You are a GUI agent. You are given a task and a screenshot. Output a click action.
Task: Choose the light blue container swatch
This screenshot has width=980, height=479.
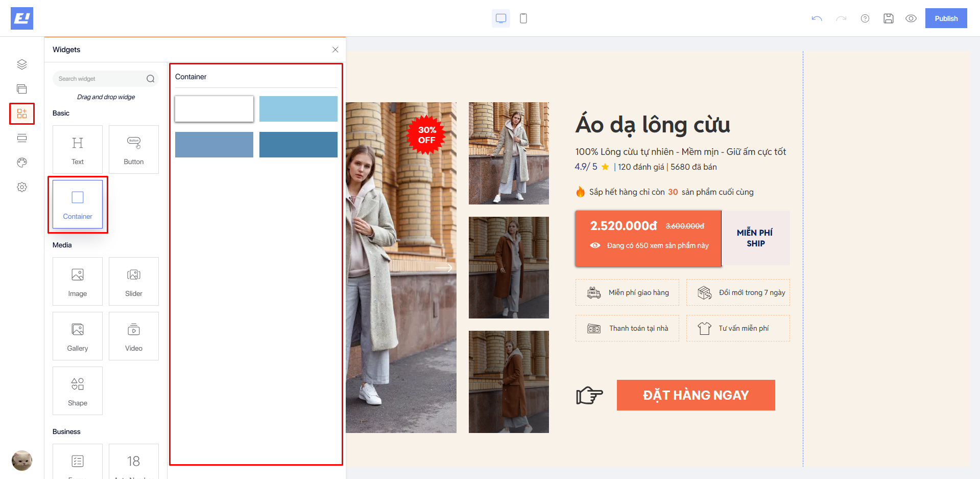[298, 109]
